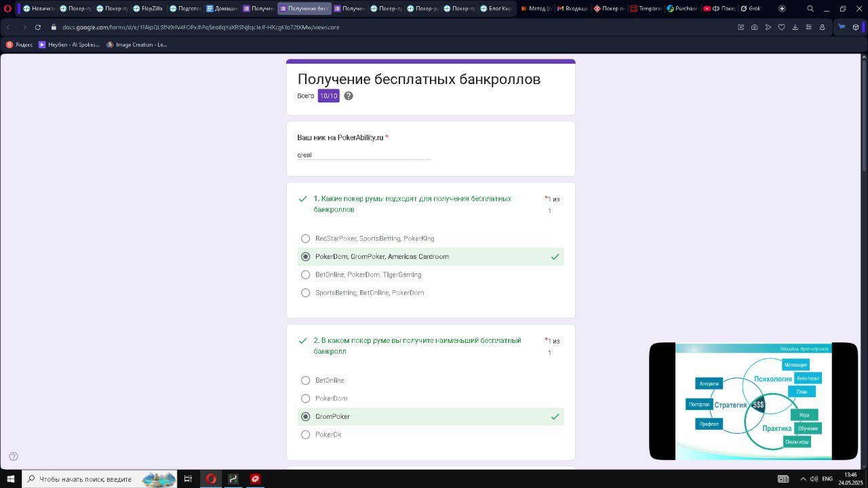Go back to the previous page

pyautogui.click(x=8, y=27)
